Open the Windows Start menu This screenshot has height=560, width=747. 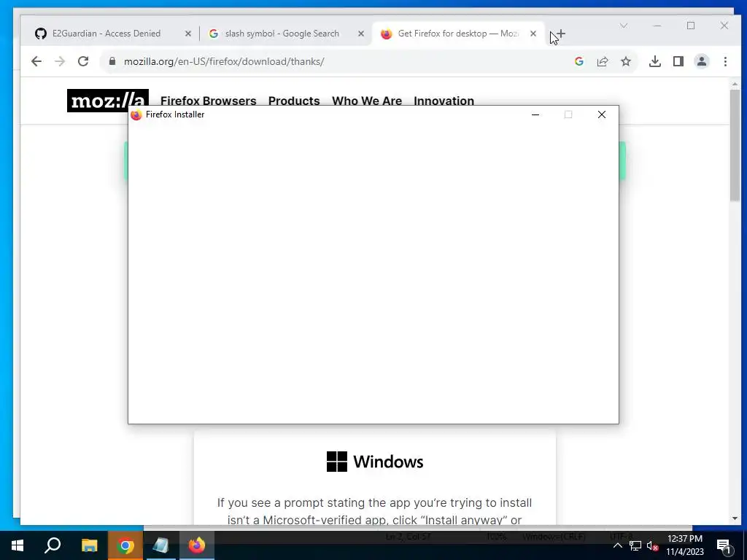[18, 545]
